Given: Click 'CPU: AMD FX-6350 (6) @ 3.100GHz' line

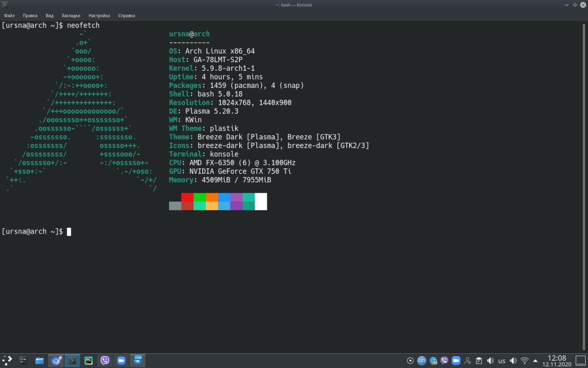Looking at the screenshot, I should (232, 163).
